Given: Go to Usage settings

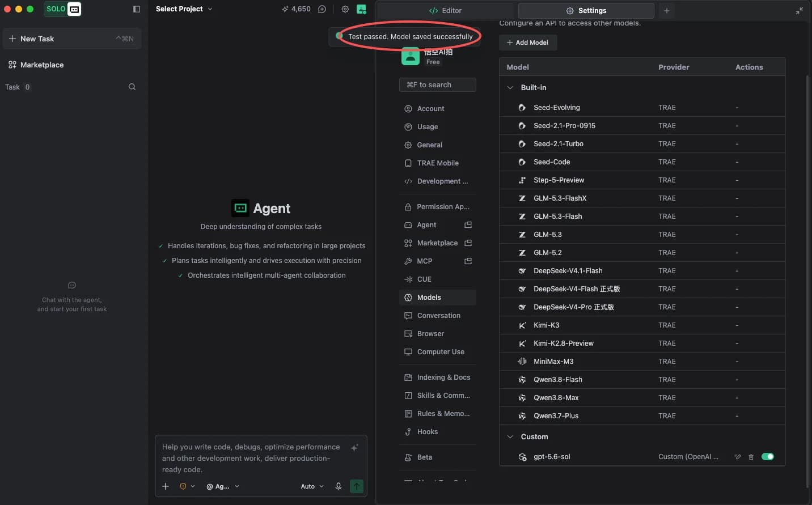Looking at the screenshot, I should [x=438, y=127].
